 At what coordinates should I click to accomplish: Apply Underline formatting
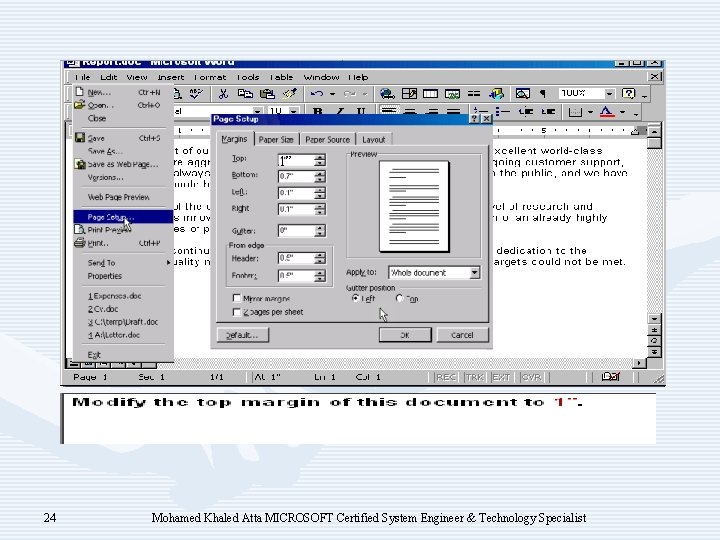pyautogui.click(x=361, y=111)
